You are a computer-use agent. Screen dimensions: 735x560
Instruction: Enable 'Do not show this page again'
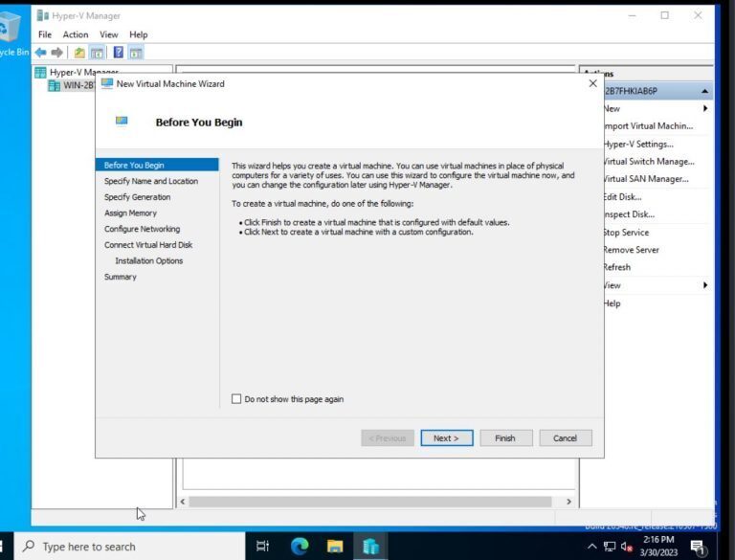click(x=236, y=399)
